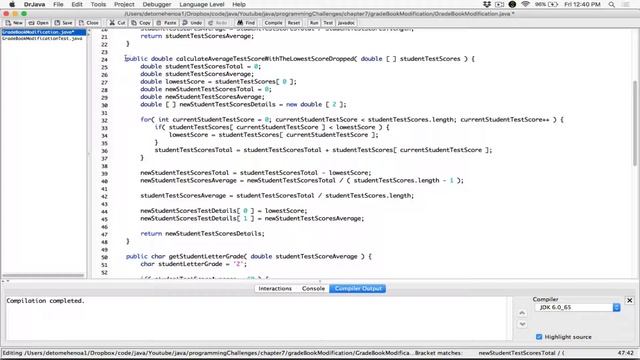Click the Run toolbar button
This screenshot has height=360, width=640.
314,23
